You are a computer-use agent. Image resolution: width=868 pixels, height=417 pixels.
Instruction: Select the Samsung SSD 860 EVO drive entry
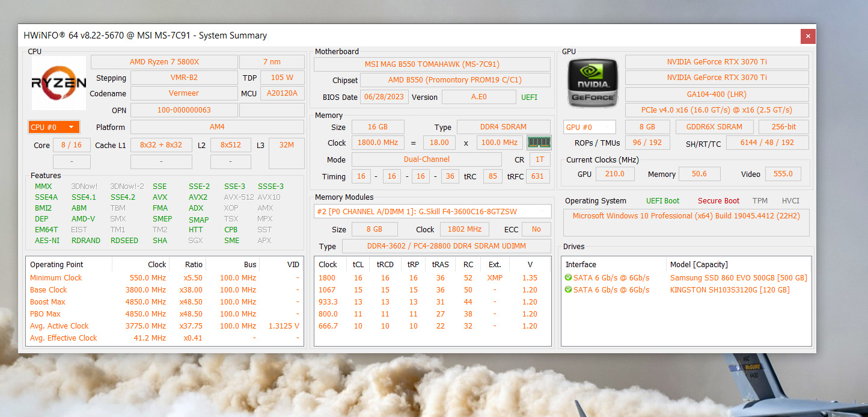click(x=738, y=278)
